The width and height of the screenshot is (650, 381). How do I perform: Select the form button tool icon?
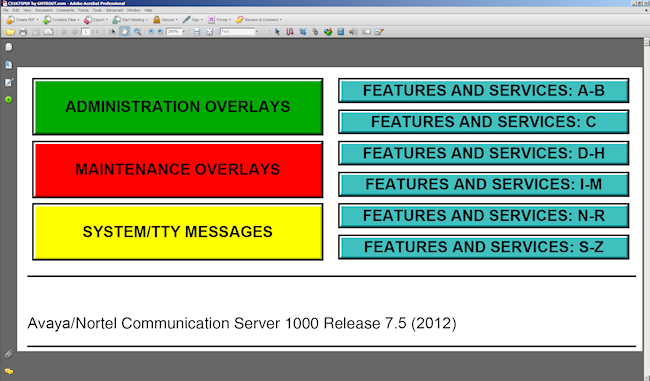(366, 32)
